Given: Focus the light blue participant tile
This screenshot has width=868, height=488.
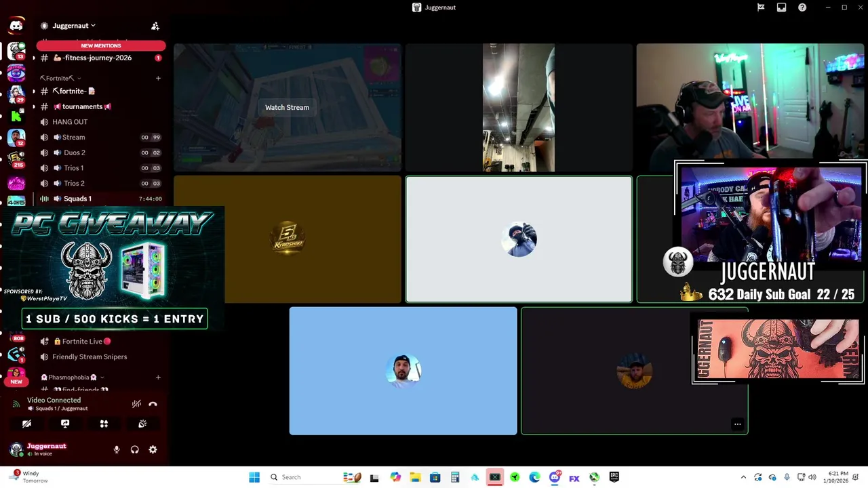Looking at the screenshot, I should point(403,371).
